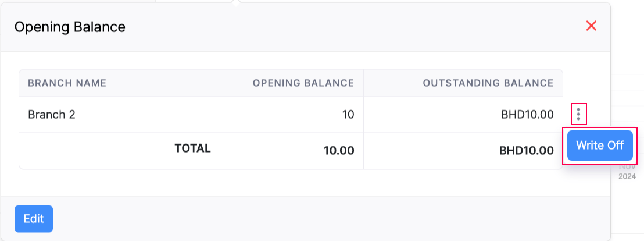Viewport: 644px width, 241px height.
Task: Click Branch 2's outstanding BHD10.00 amount
Action: (527, 115)
